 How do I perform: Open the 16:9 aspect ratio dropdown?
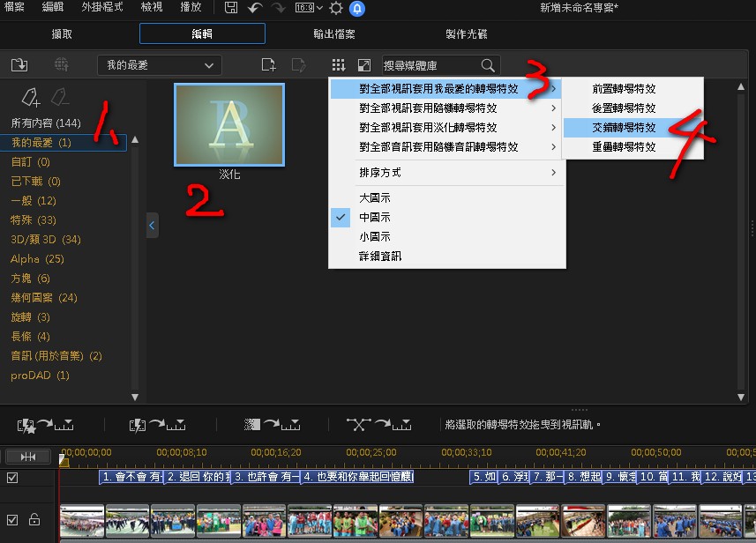click(x=309, y=8)
